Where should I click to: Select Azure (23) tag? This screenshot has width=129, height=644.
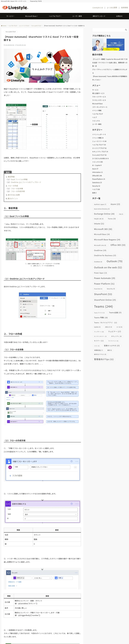(115, 204)
